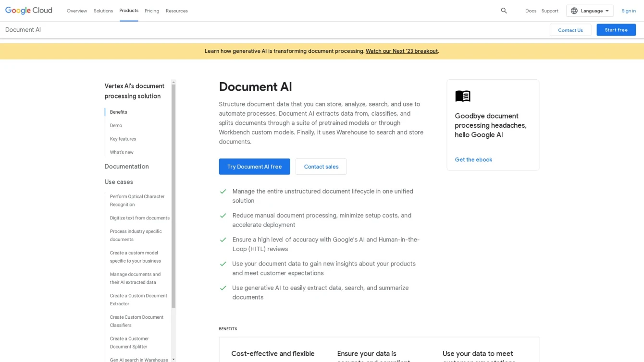Open Watch our Next '23 breakout link
Image resolution: width=644 pixels, height=362 pixels.
402,51
